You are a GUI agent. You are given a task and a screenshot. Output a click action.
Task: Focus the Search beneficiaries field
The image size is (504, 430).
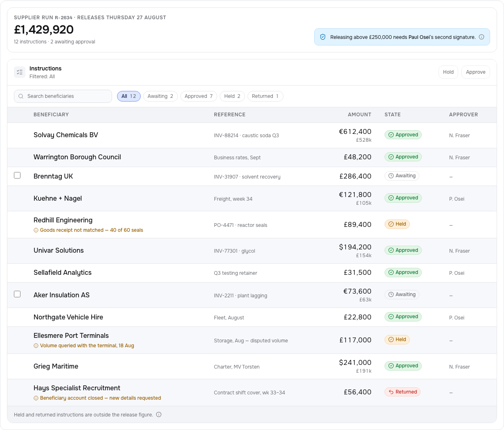[63, 96]
